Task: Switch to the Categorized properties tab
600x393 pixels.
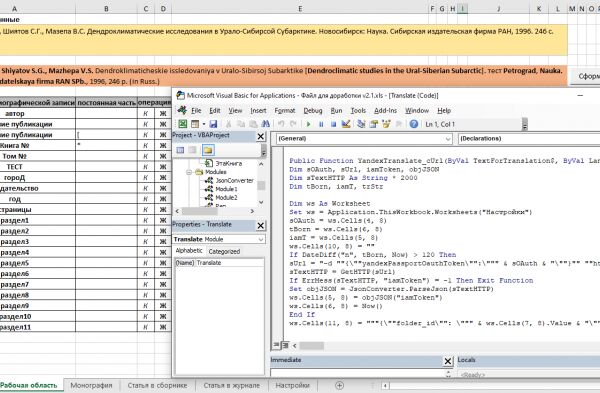Action: pos(224,251)
